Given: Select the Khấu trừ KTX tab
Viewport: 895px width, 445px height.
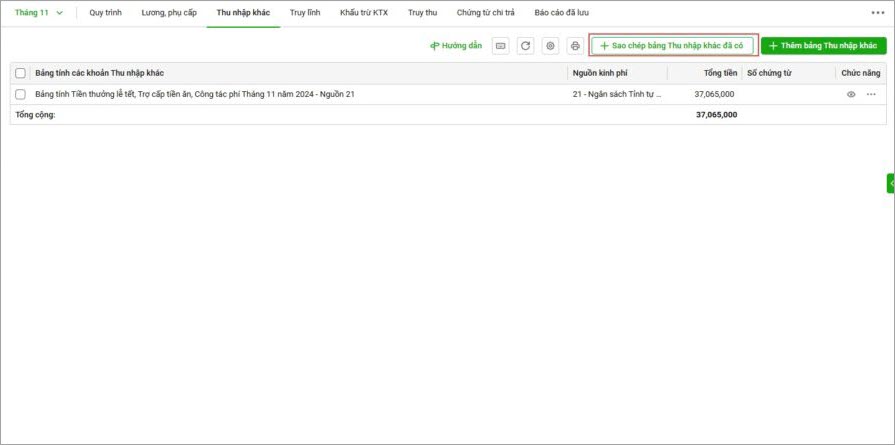Looking at the screenshot, I should (364, 13).
